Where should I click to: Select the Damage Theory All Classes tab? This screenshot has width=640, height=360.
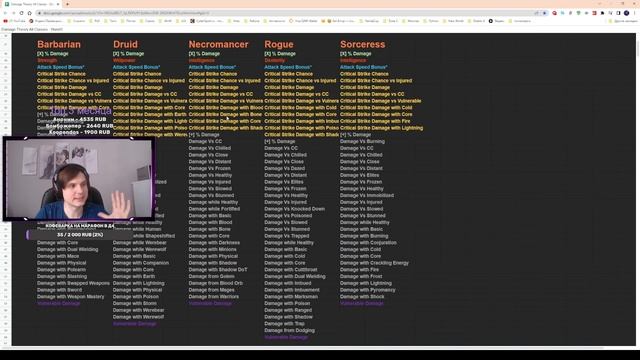tap(31, 4)
